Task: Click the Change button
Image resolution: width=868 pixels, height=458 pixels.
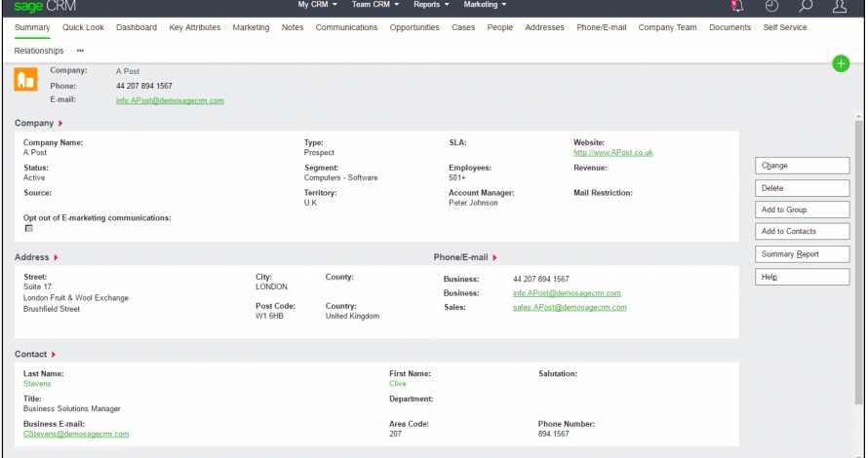Action: [x=802, y=166]
